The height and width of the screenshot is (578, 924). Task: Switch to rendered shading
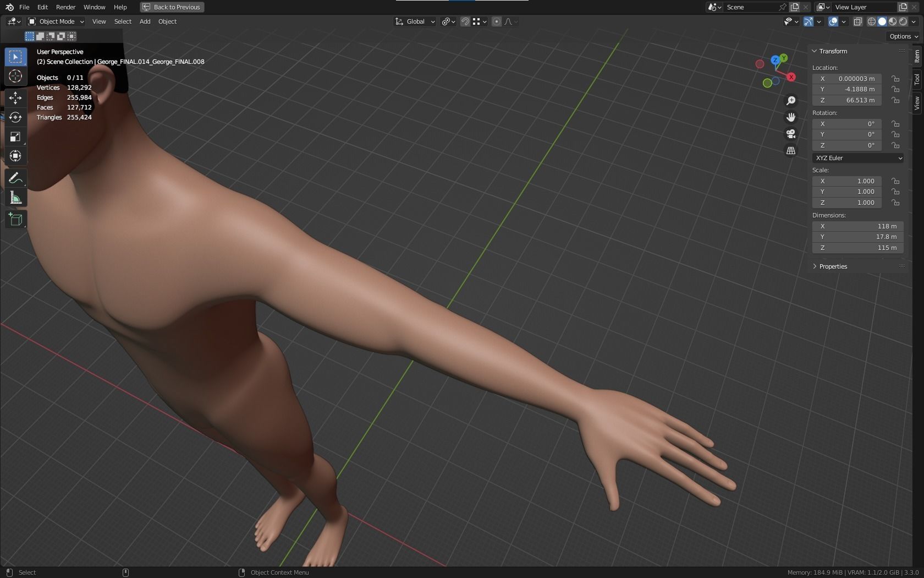[x=903, y=21]
